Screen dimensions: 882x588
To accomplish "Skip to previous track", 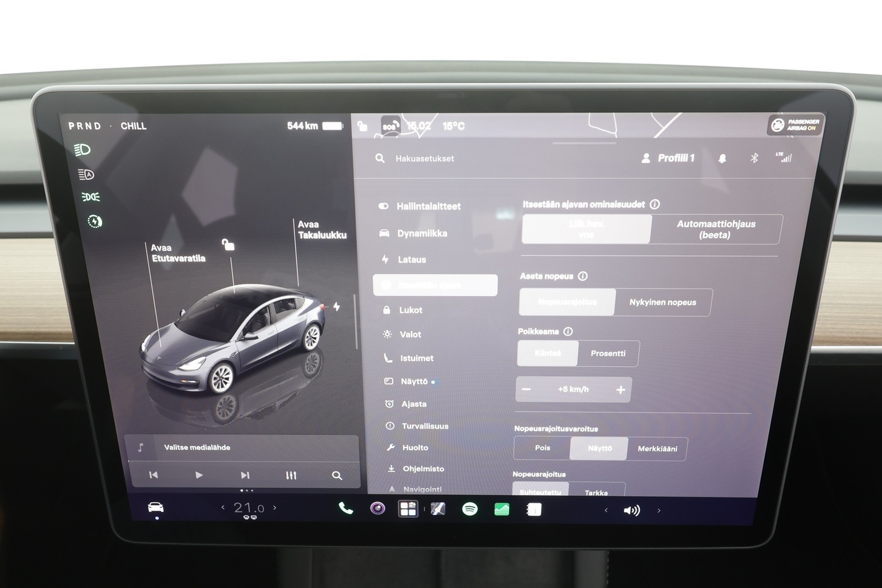I will (153, 475).
